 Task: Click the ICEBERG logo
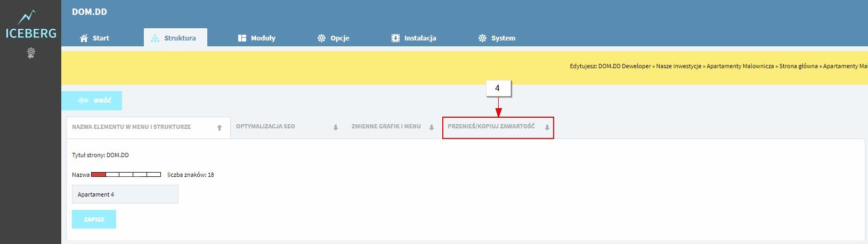[x=30, y=25]
